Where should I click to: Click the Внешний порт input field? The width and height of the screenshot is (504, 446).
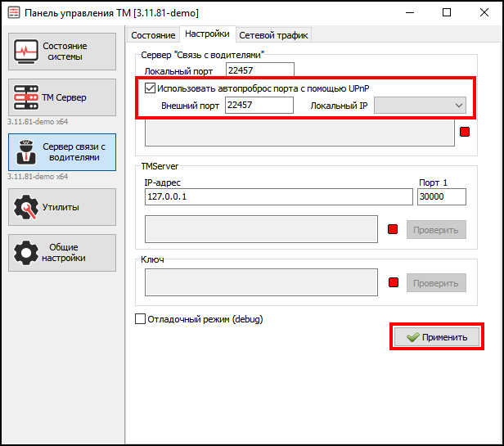[x=259, y=105]
